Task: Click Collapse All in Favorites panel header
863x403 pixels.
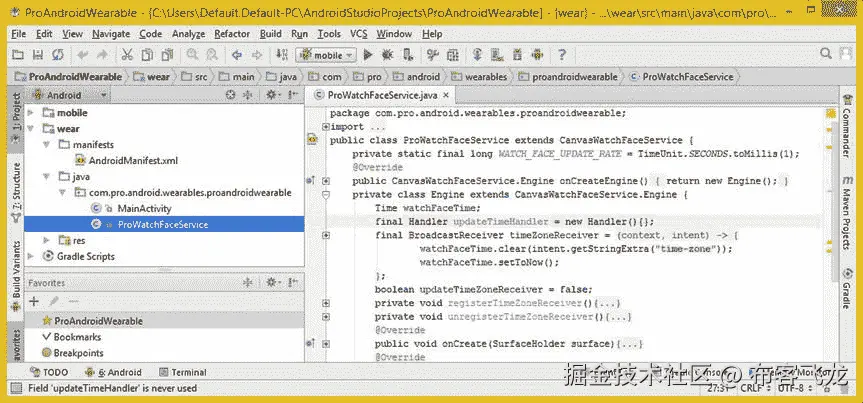Action: coord(248,283)
